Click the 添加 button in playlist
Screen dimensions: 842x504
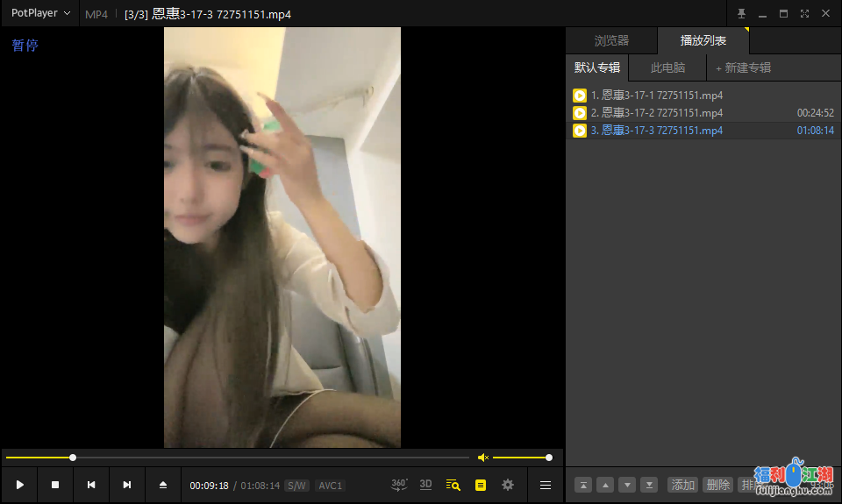(683, 485)
